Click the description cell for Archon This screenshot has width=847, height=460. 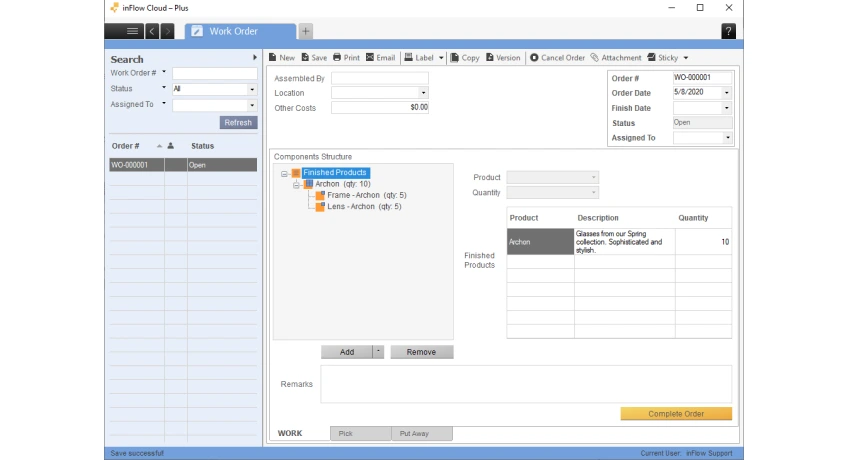[x=624, y=242]
